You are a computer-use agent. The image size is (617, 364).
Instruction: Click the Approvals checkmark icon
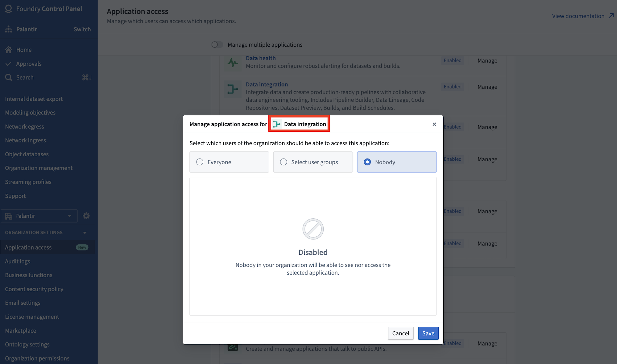[9, 64]
